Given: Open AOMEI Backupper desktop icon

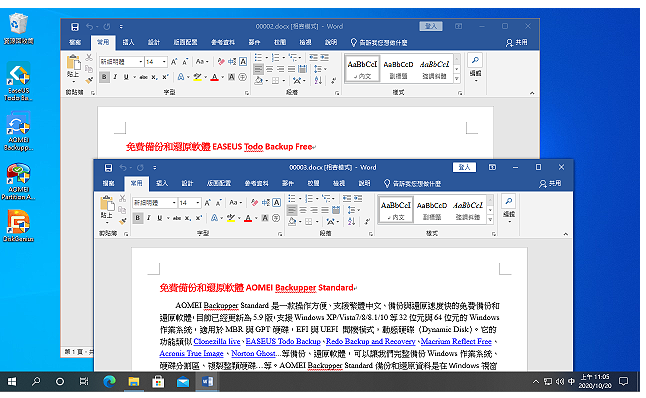Looking at the screenshot, I should 18,131.
